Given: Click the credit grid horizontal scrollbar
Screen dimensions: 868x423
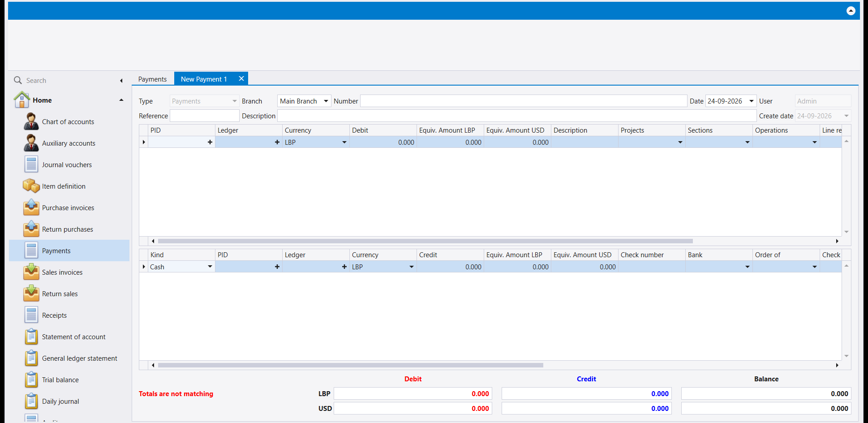Looking at the screenshot, I should pos(350,365).
